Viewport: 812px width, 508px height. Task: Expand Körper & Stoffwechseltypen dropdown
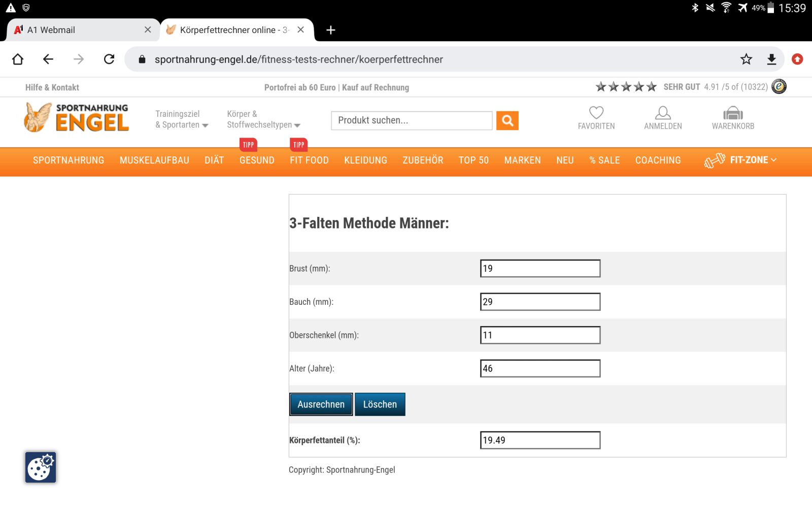(x=263, y=119)
